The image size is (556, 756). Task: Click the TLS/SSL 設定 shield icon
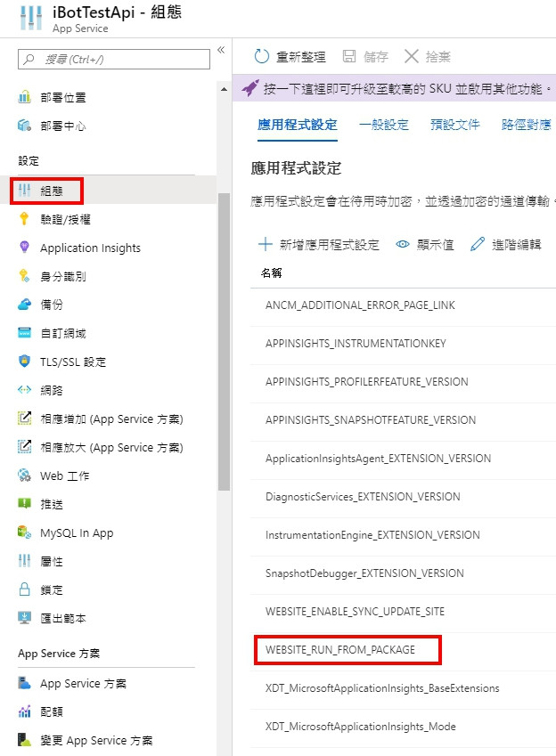(x=24, y=362)
